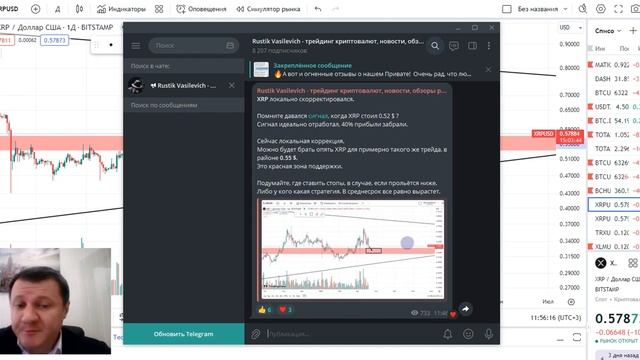Open USD currency dropdown on price axis
Viewport: 640px width, 360px height.
[x=571, y=27]
